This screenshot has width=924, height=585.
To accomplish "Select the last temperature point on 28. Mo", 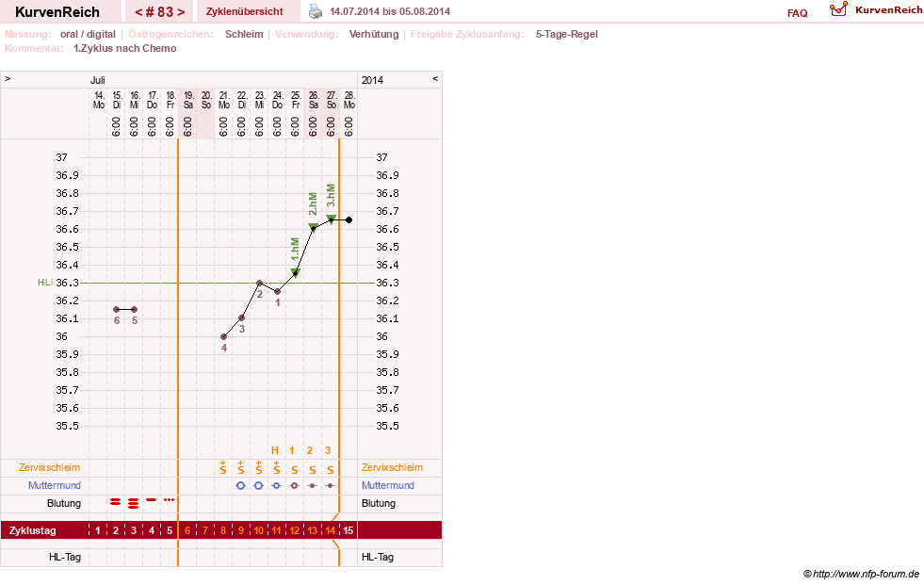I will [x=349, y=219].
